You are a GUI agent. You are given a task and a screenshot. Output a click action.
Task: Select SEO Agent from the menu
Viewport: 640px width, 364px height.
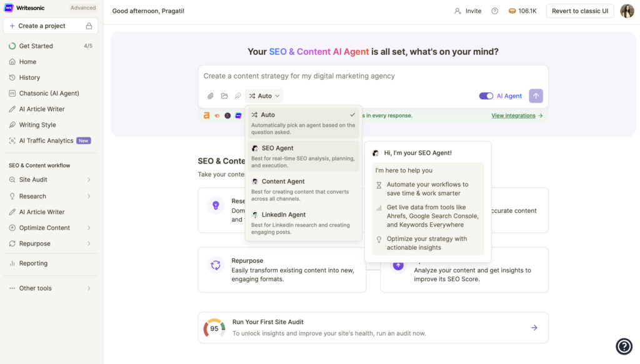pos(303,157)
